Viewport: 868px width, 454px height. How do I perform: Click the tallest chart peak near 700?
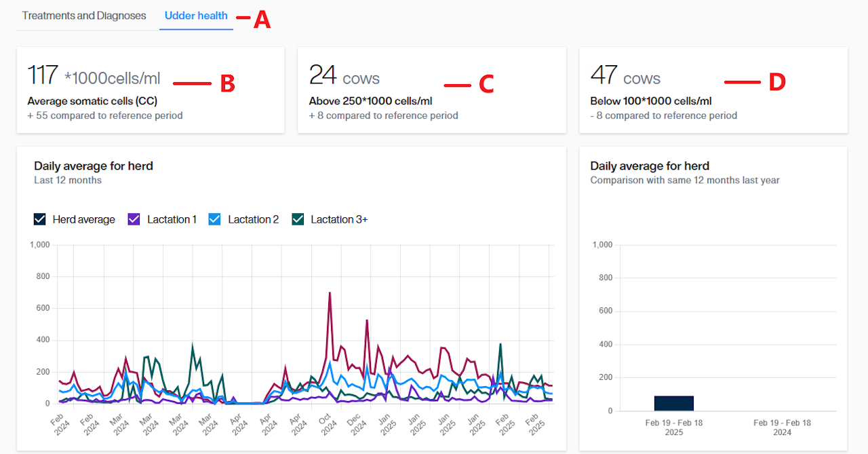[x=330, y=293]
